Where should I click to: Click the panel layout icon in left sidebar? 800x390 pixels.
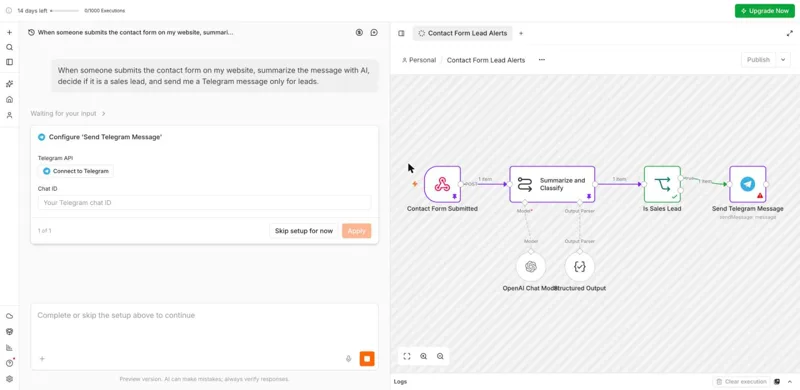[x=9, y=62]
